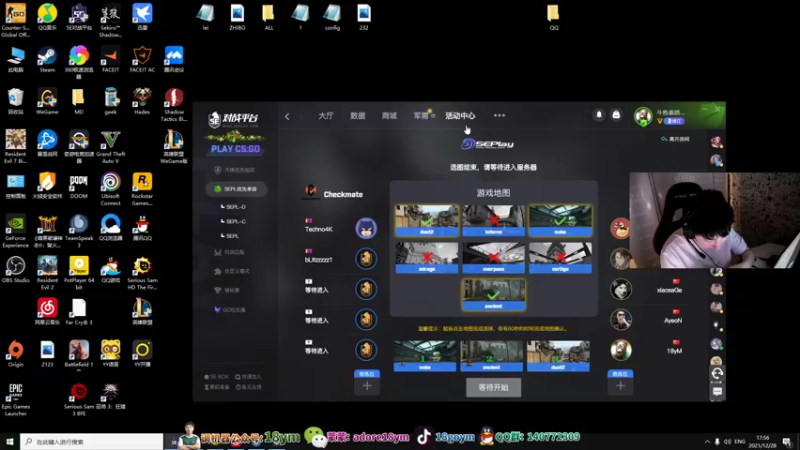Open the WeGame desktop shortcut
The height and width of the screenshot is (450, 800).
(x=47, y=102)
